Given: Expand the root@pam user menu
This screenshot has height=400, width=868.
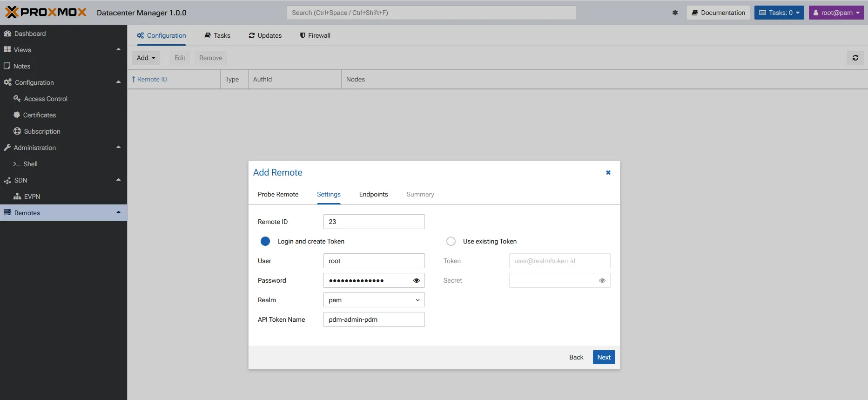Looking at the screenshot, I should coord(836,13).
